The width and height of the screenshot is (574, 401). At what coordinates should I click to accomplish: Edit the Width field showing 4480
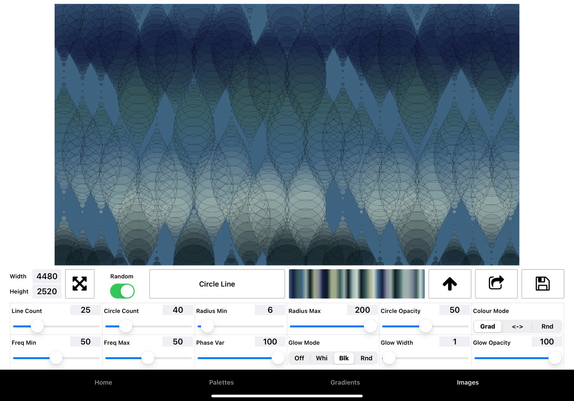[x=47, y=276]
